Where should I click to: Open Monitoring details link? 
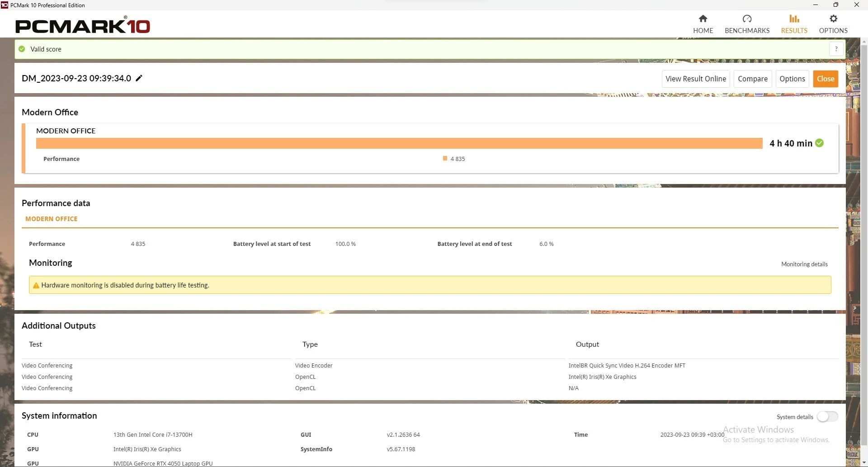click(804, 264)
